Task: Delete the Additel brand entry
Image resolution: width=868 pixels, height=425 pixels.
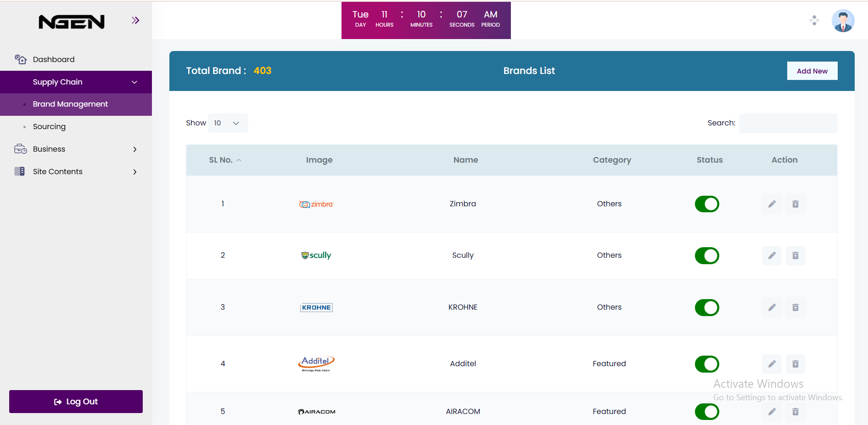Action: pyautogui.click(x=795, y=364)
